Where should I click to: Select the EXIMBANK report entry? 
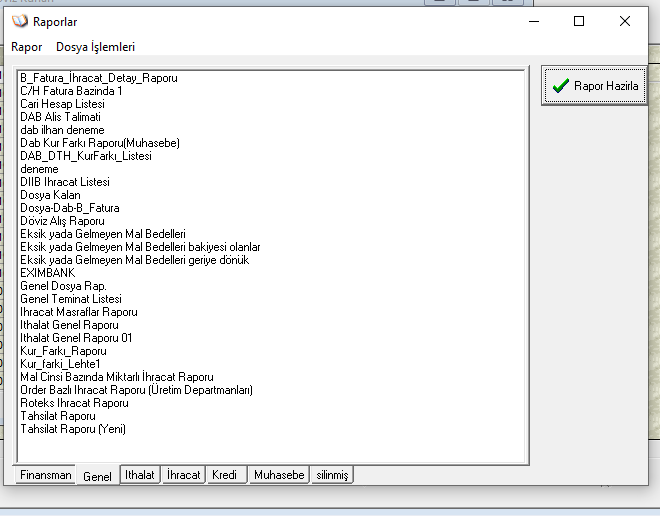[x=47, y=273]
